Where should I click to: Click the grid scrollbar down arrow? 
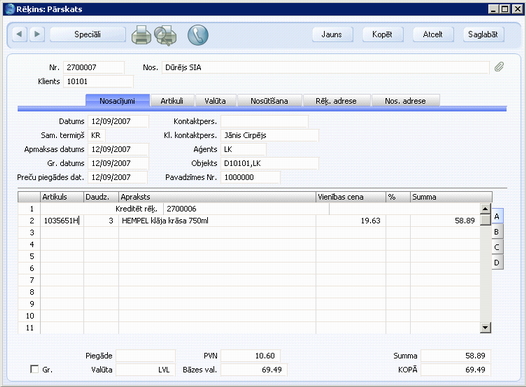(485, 327)
